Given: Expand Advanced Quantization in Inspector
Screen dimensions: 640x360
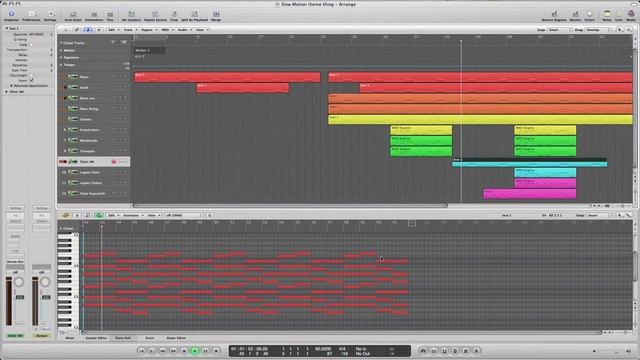Looking at the screenshot, I should pyautogui.click(x=11, y=86).
